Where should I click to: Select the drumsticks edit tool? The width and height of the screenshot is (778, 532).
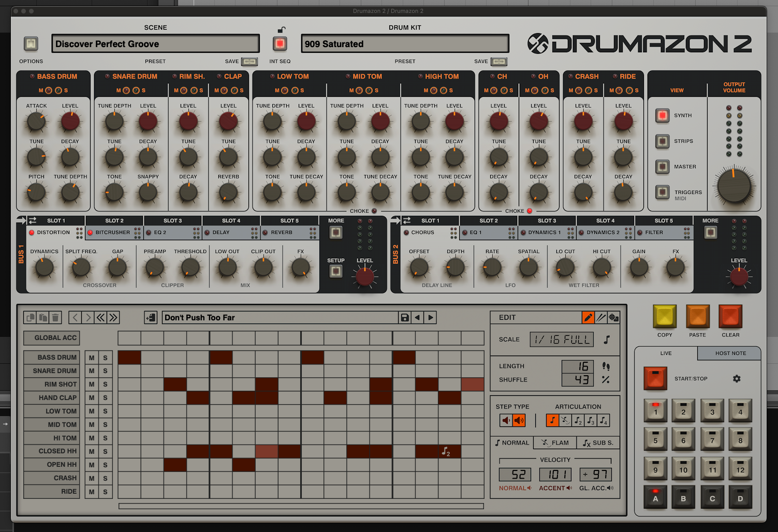click(601, 317)
